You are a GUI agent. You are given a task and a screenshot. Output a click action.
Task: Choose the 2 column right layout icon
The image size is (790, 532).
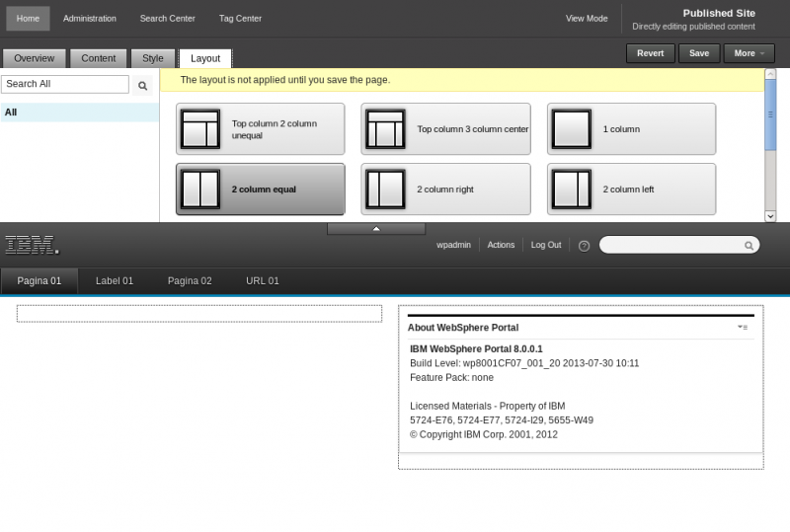click(385, 189)
